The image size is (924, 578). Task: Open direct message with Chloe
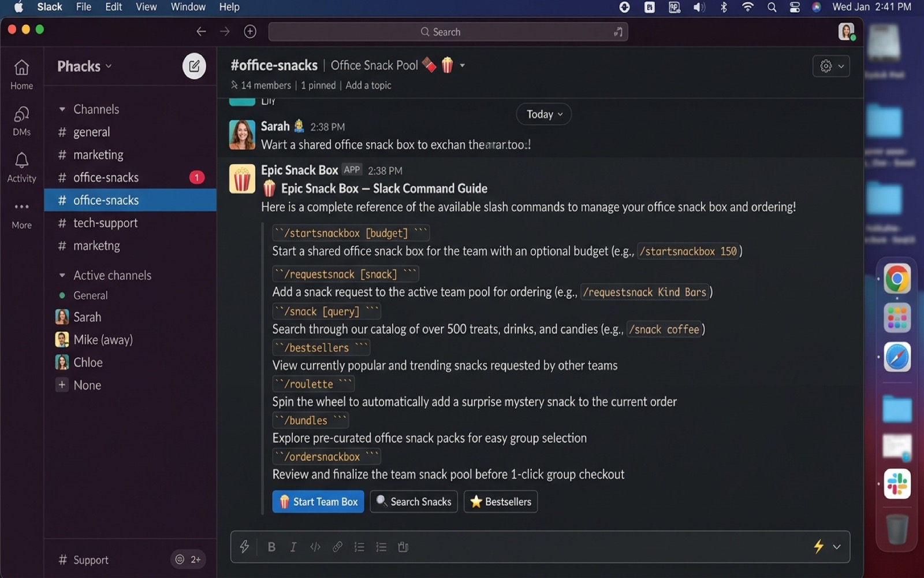point(131,362)
